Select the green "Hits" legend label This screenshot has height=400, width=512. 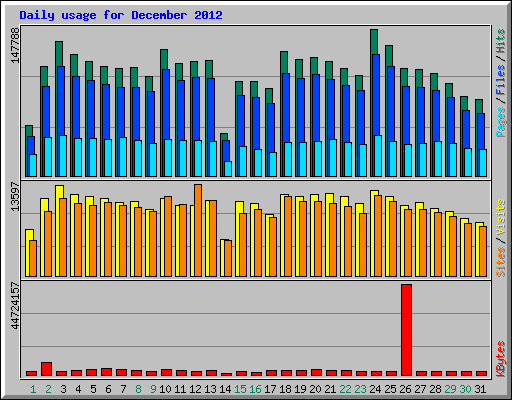pos(501,41)
